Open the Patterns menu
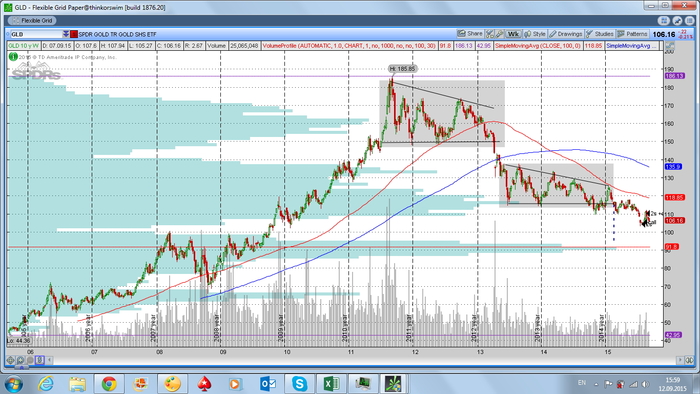The height and width of the screenshot is (394, 700). [632, 34]
